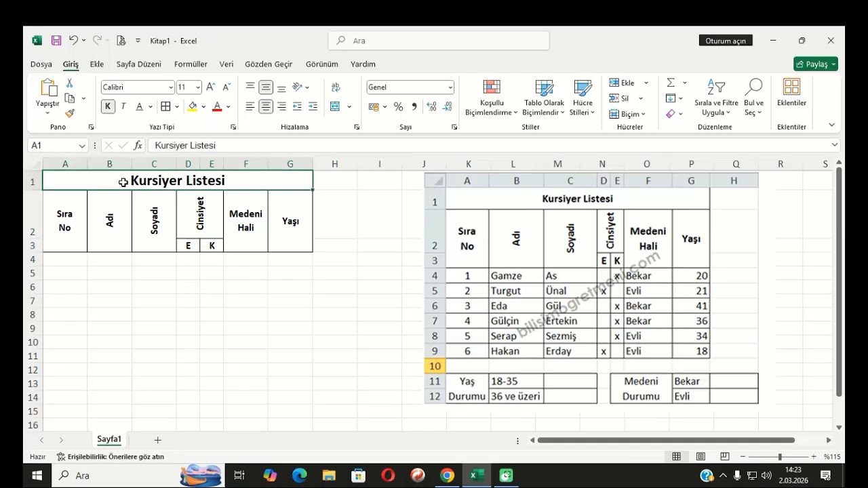
Task: Select the Sayfa1 sheet tab
Action: (x=109, y=439)
